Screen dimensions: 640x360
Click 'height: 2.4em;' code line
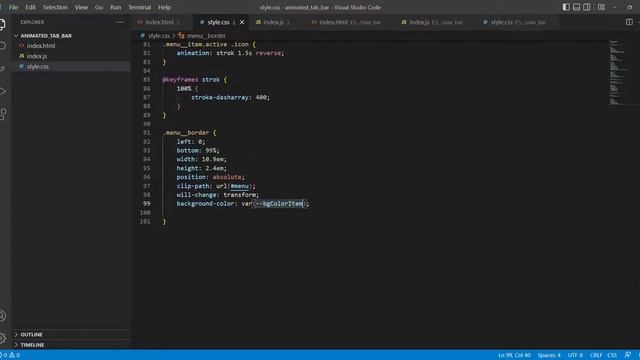(x=201, y=168)
